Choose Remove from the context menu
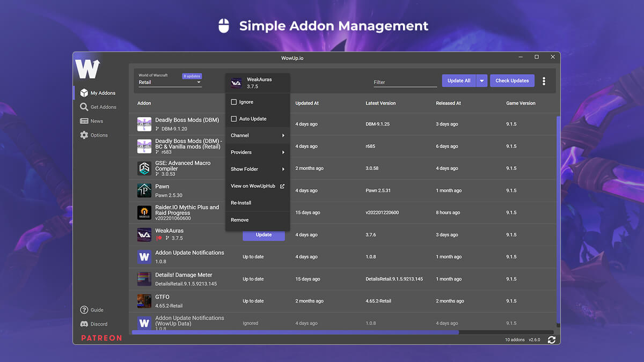Viewport: 644px width, 362px height. pyautogui.click(x=258, y=220)
